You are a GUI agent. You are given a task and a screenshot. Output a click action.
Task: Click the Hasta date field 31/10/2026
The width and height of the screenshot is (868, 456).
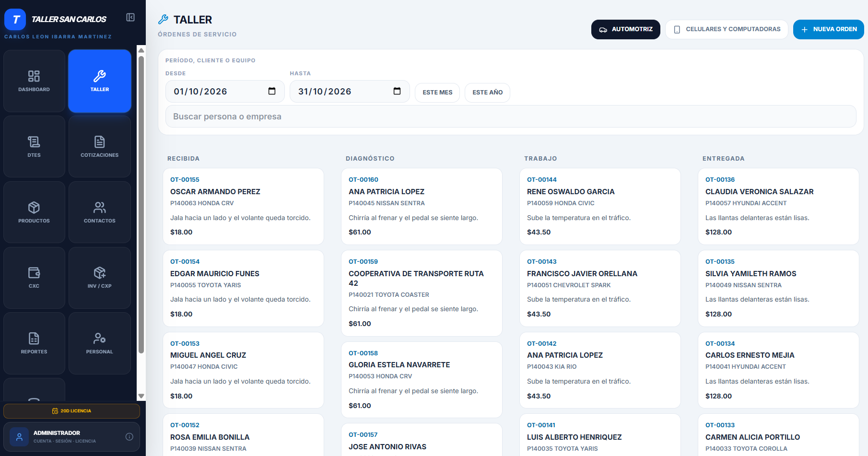coord(350,91)
